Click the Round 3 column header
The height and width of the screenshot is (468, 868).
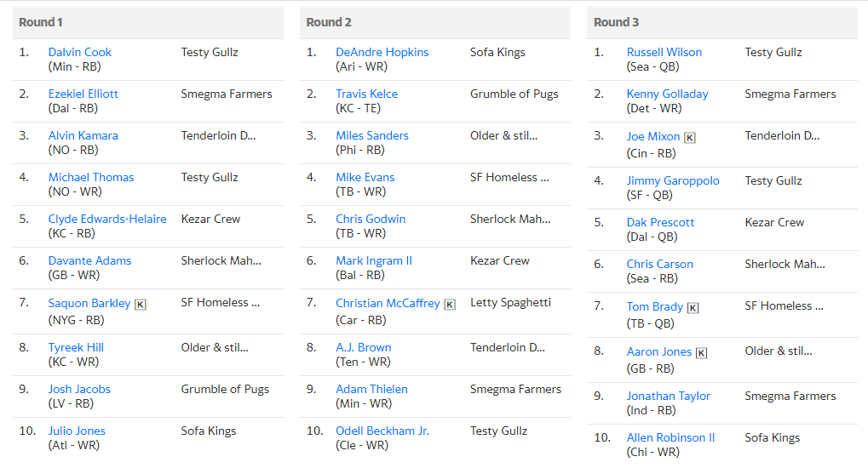click(721, 22)
